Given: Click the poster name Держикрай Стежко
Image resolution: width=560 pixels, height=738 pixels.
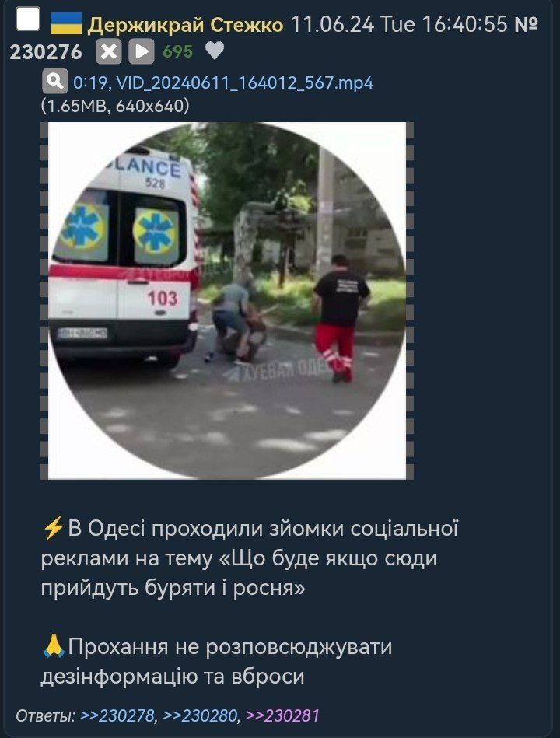Looking at the screenshot, I should pyautogui.click(x=185, y=24).
